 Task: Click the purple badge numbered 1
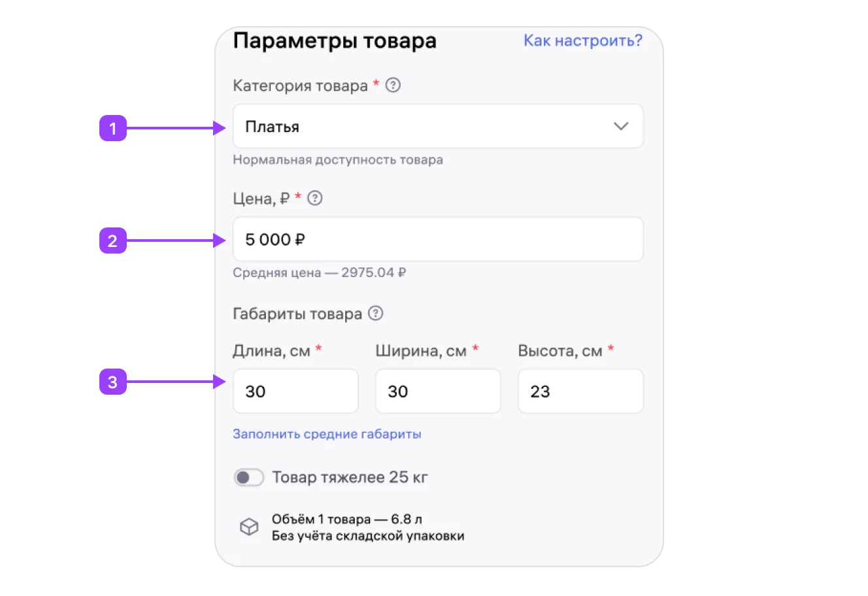pos(112,128)
